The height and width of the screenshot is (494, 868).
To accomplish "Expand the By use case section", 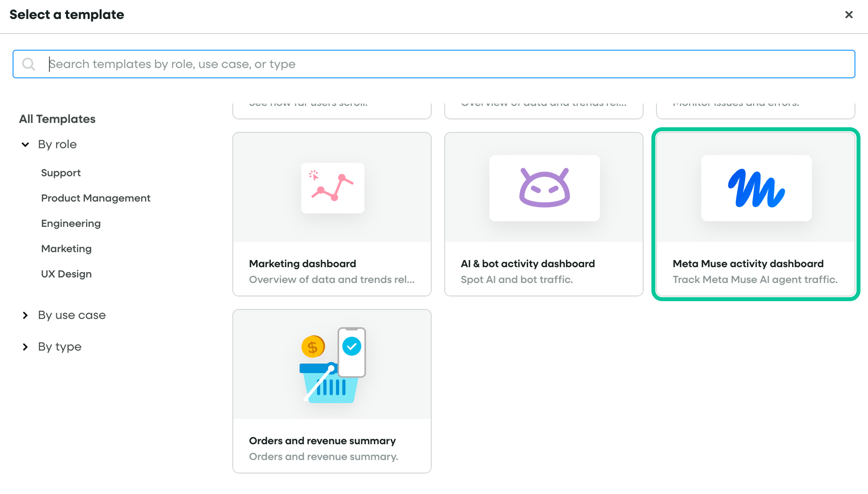I will coord(25,315).
